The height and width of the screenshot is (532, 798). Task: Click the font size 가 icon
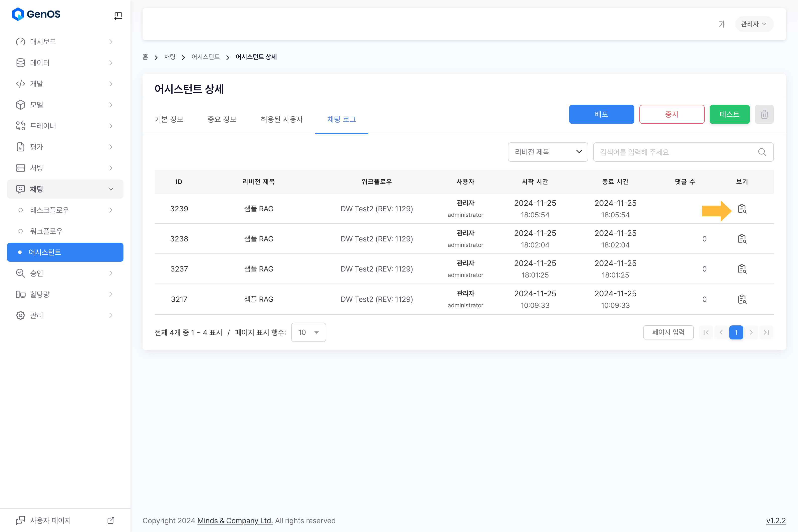pyautogui.click(x=721, y=24)
